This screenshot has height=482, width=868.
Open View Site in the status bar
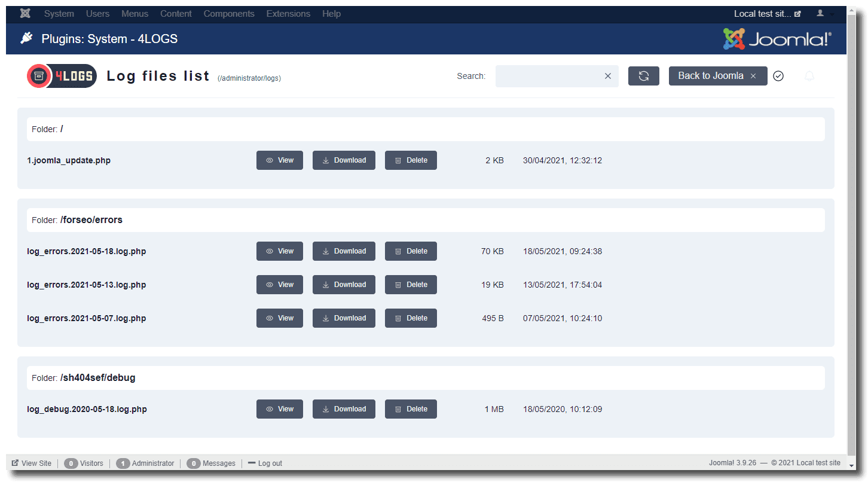(32, 463)
